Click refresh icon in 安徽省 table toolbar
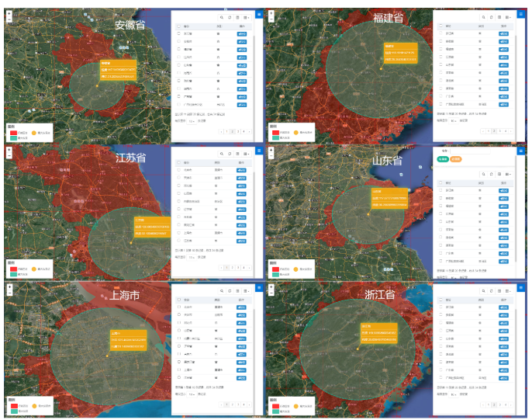The image size is (532, 420). [x=230, y=17]
